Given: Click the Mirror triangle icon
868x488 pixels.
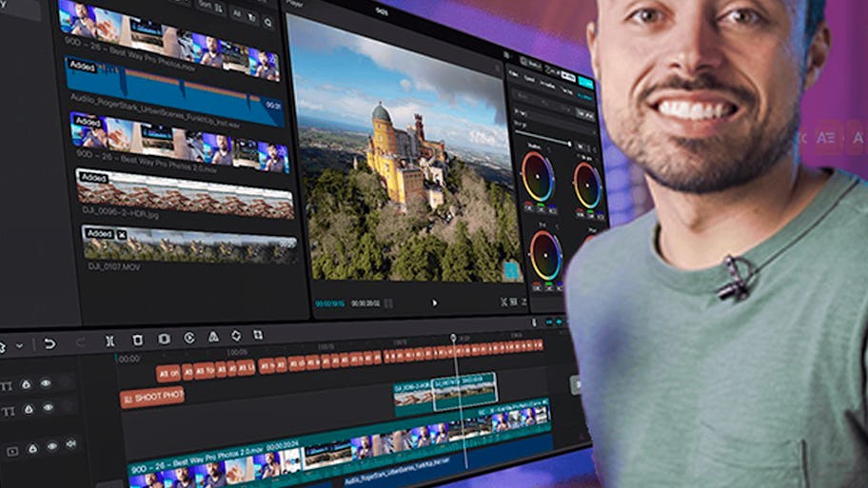Looking at the screenshot, I should pyautogui.click(x=213, y=337).
